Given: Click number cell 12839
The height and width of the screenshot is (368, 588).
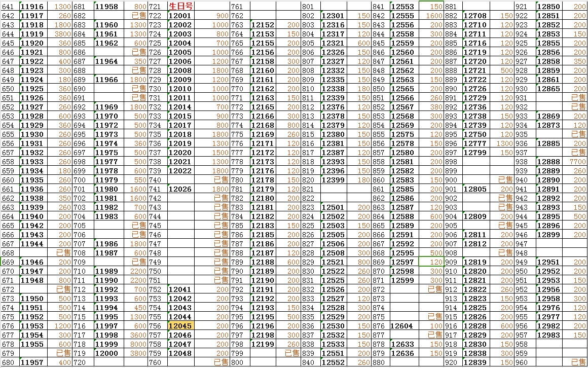Looking at the screenshot, I should [475, 362].
